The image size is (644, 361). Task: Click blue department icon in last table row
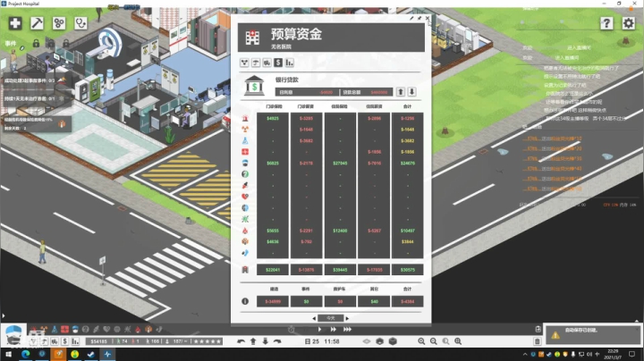pos(245,253)
